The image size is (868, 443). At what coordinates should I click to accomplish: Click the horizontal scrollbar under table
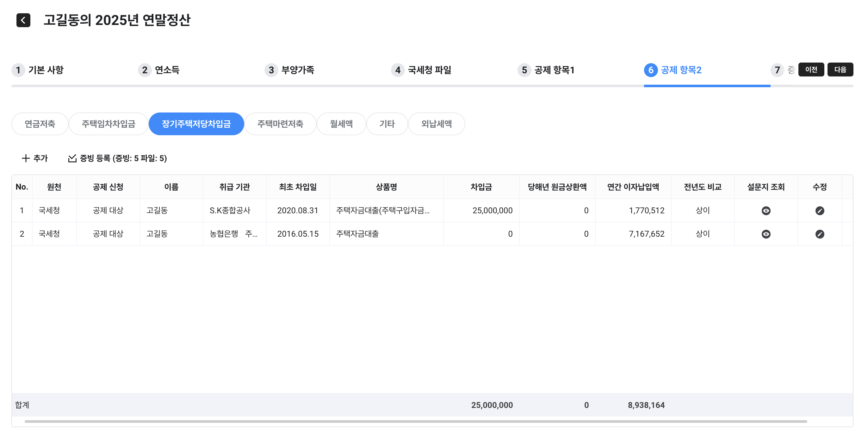point(415,421)
